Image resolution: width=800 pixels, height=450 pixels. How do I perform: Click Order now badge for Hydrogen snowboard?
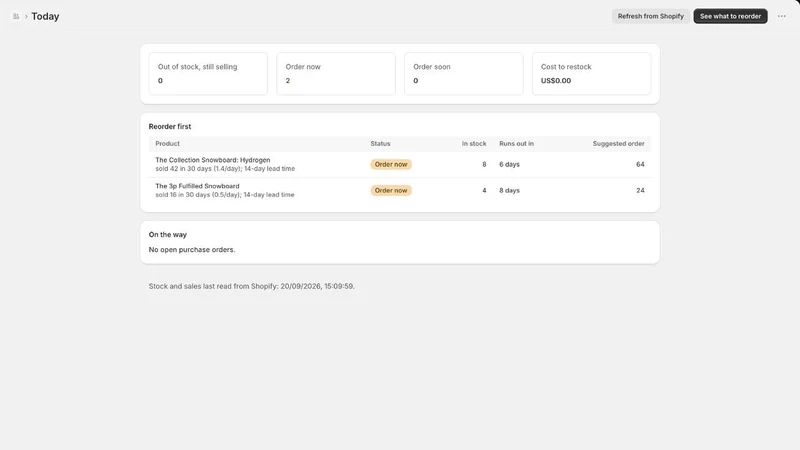pos(391,164)
